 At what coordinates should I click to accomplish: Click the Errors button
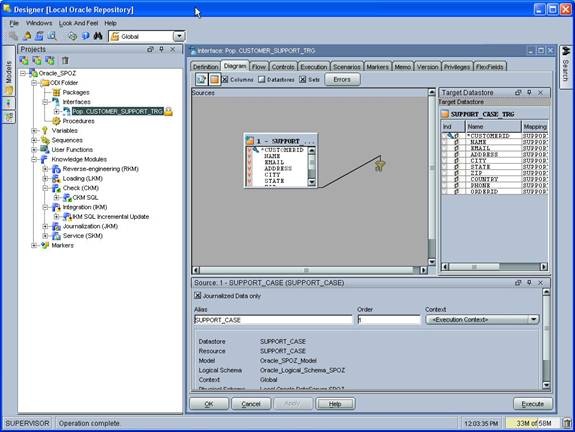(342, 79)
